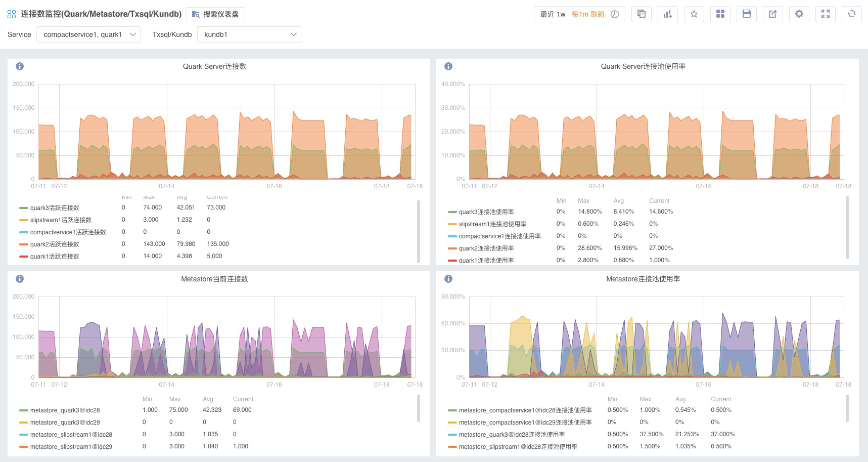This screenshot has height=462, width=868.
Task: Click Metastore当前连接数 legend scrollbar
Action: pyautogui.click(x=419, y=408)
